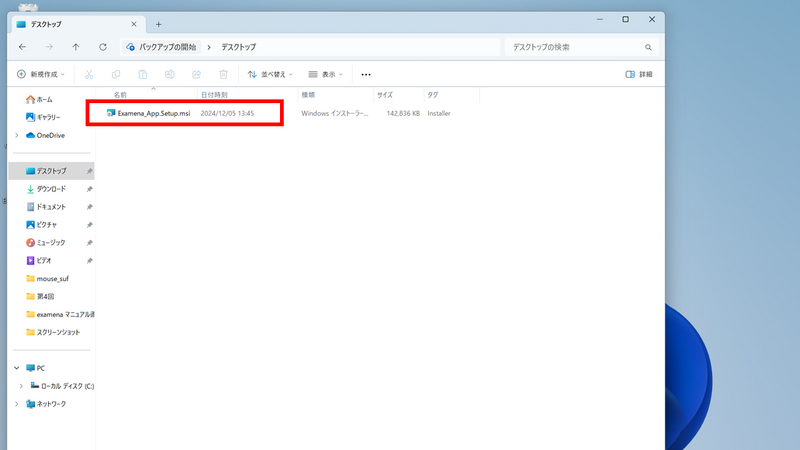The width and height of the screenshot is (800, 450).
Task: Select デスクトップ in the sidebar
Action: point(51,171)
